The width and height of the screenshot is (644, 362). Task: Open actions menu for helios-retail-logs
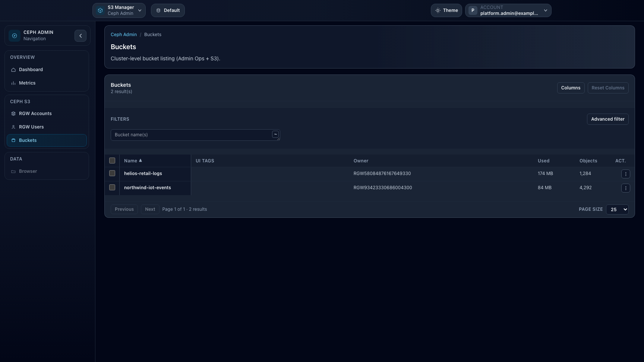[626, 174]
